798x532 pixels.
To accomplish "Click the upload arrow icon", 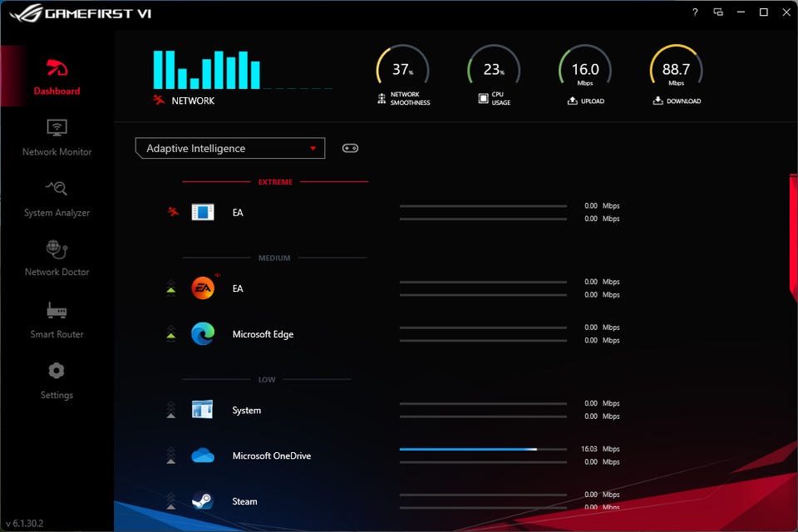I will (573, 101).
